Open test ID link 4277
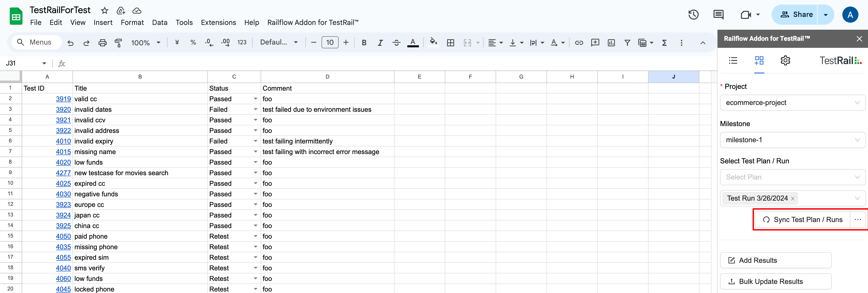Viewport: 868px width, 293px height. tap(63, 173)
